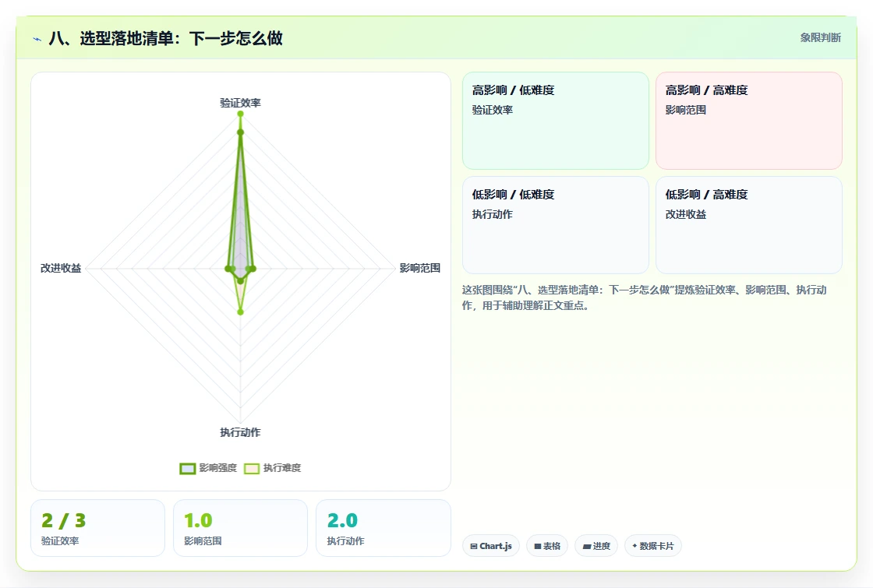Toggle the 影响强度 legend item
873x588 pixels.
[208, 468]
